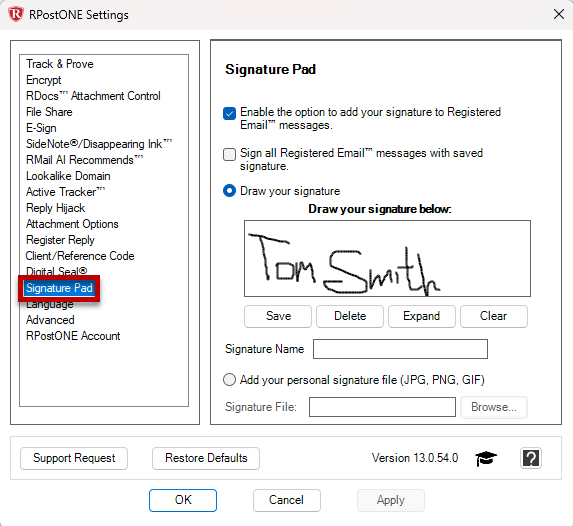Click the Apply button

(x=391, y=500)
